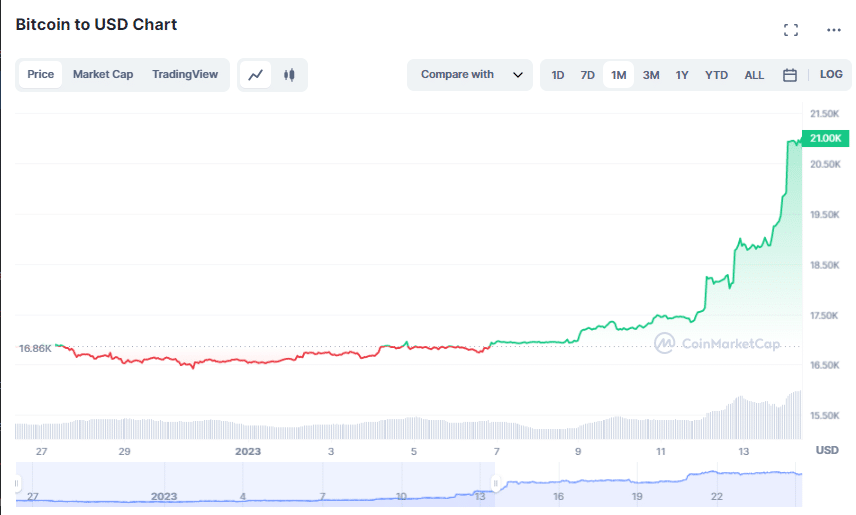
Task: Select the YTD time range
Action: coord(716,75)
